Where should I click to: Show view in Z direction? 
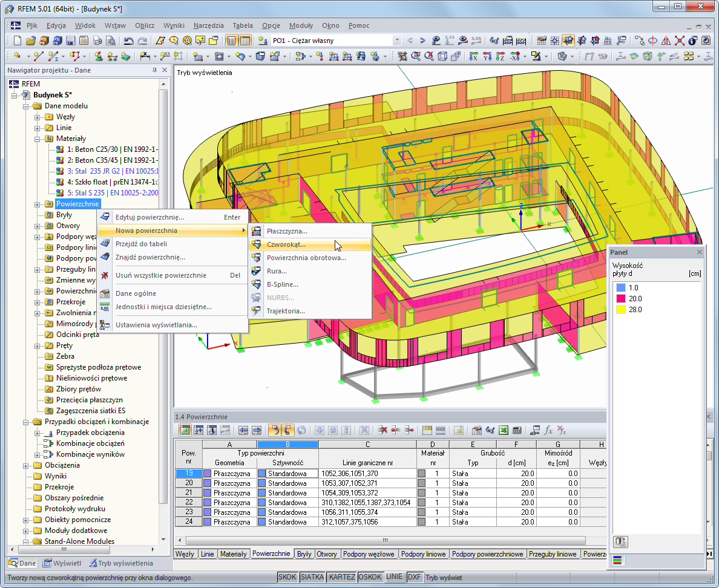pos(501,56)
